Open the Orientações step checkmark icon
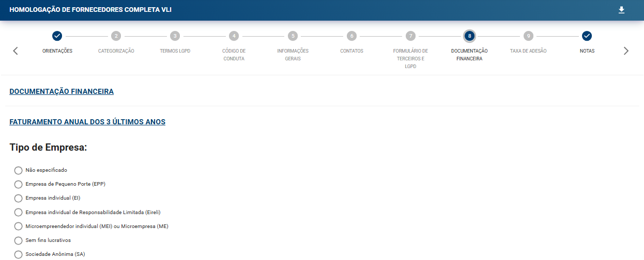644x260 pixels. pyautogui.click(x=57, y=36)
